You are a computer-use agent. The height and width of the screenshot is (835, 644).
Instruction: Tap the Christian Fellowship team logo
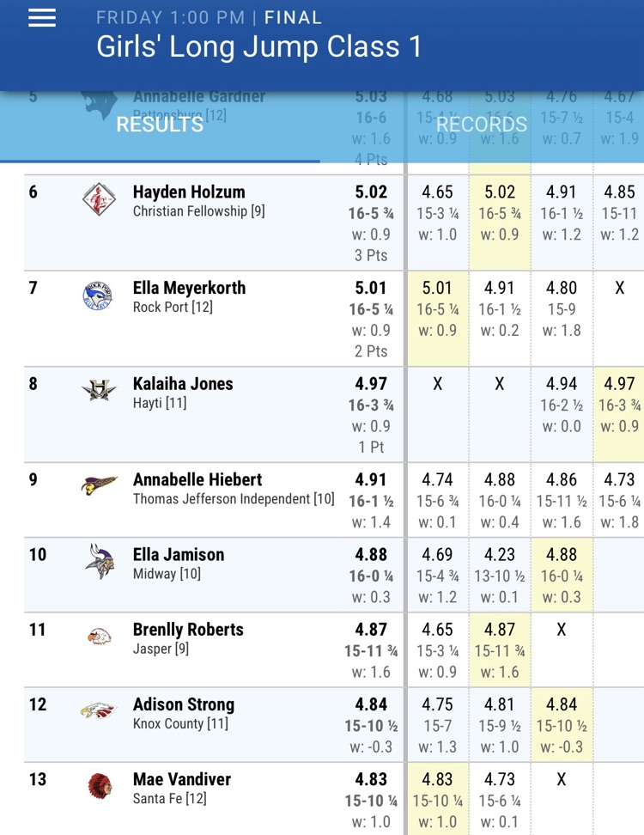click(99, 199)
